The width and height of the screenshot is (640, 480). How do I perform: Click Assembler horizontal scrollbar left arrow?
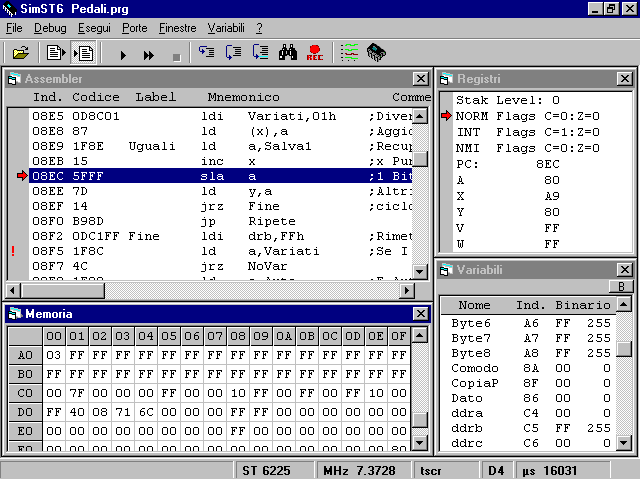click(x=13, y=291)
